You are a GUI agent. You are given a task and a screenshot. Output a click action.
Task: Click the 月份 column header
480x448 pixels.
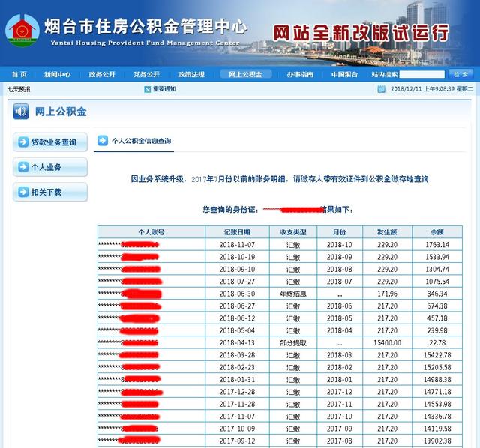click(340, 232)
